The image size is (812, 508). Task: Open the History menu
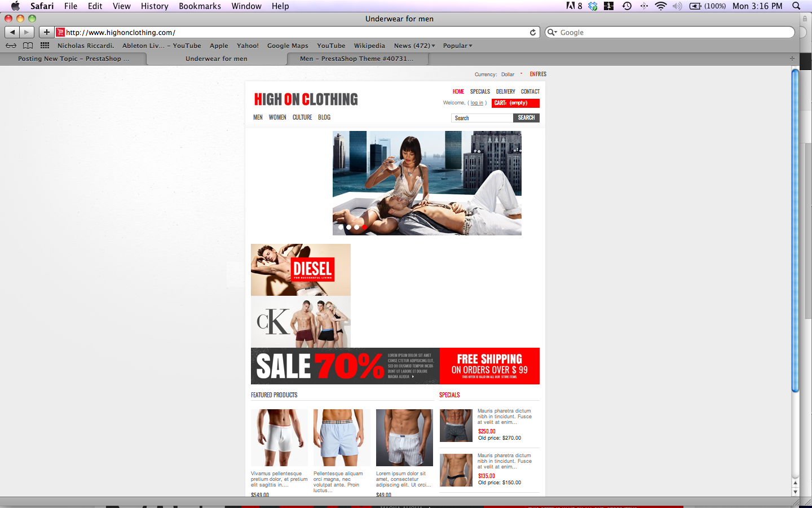155,6
